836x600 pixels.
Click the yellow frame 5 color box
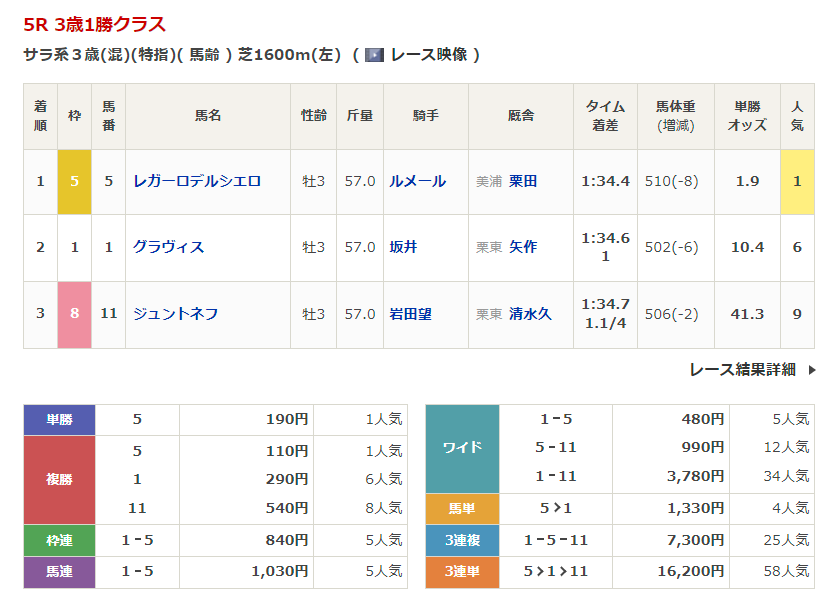click(x=74, y=181)
